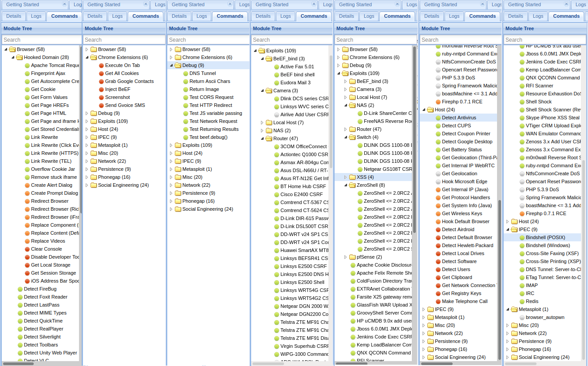Click the green icon by Bindshell (POSIX)
This screenshot has height=366, width=588.
(522, 237)
